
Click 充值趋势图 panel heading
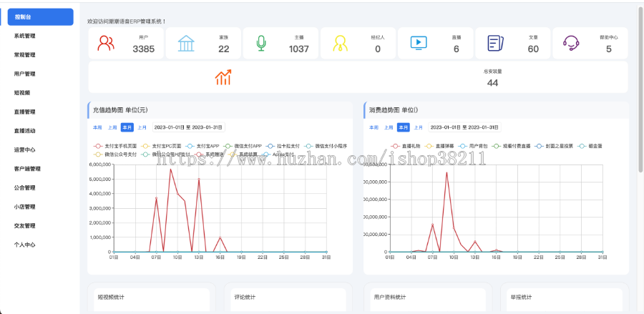(120, 110)
